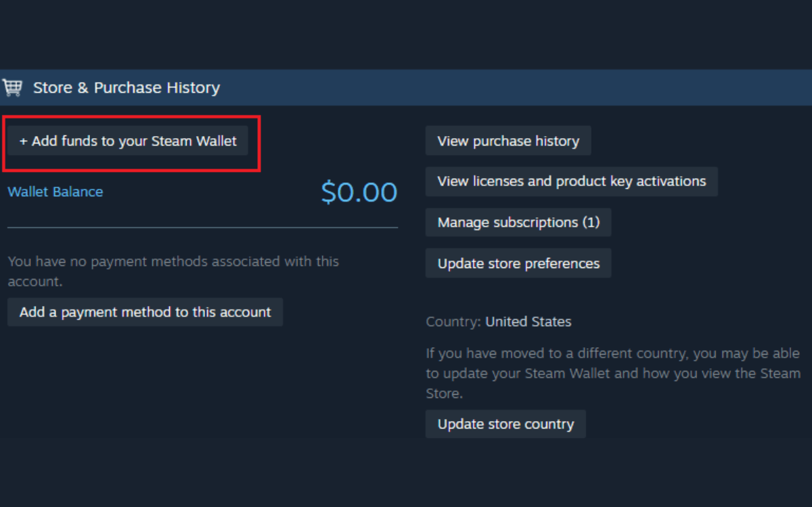Click the shopping cart icon in the header
812x507 pixels.
13,87
